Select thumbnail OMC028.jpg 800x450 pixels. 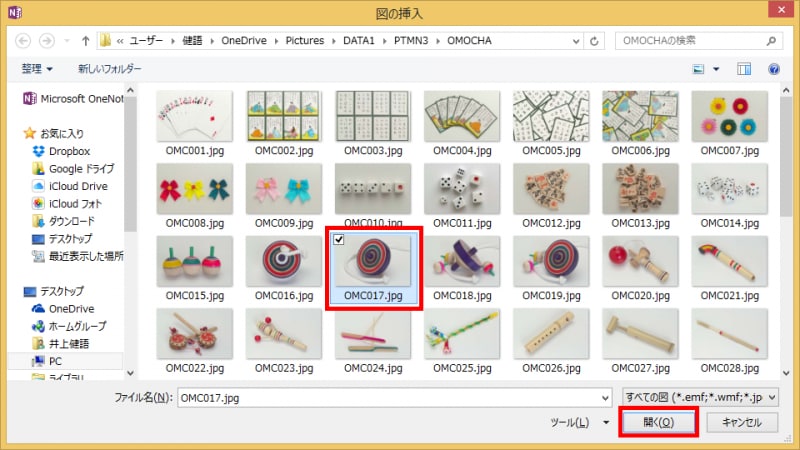pyautogui.click(x=730, y=334)
